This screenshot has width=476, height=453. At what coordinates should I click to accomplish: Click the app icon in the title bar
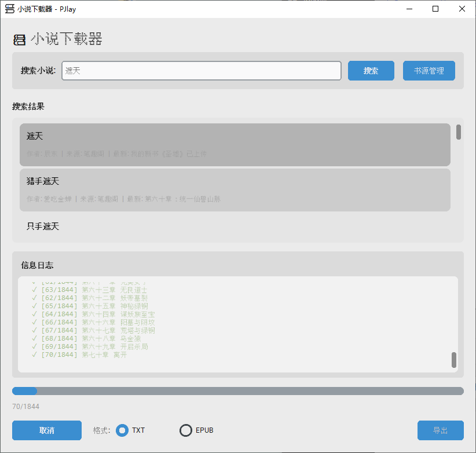coord(10,9)
